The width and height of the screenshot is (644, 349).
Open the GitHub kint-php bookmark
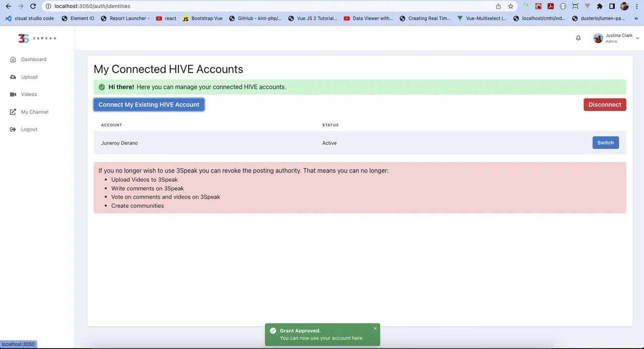255,18
